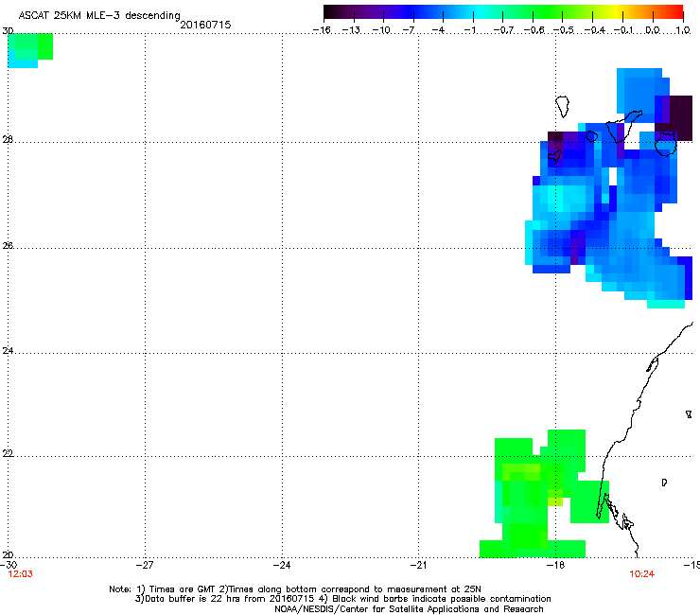Click the -10 label on the color scale
The height and width of the screenshot is (615, 700).
[381, 30]
